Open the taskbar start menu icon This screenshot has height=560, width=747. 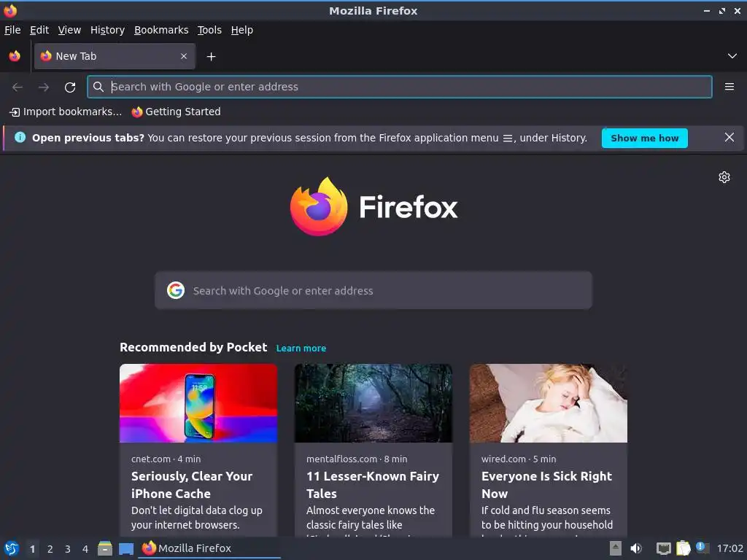pos(11,548)
